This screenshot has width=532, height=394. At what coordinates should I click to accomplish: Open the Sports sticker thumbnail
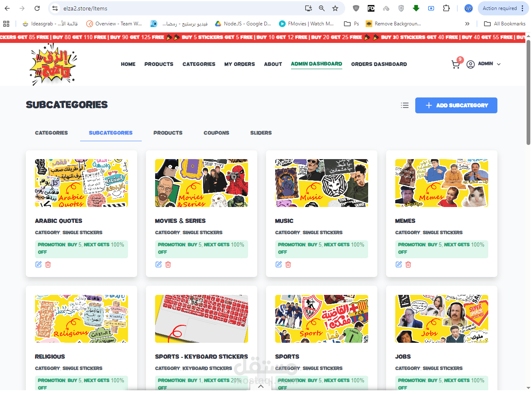click(321, 319)
